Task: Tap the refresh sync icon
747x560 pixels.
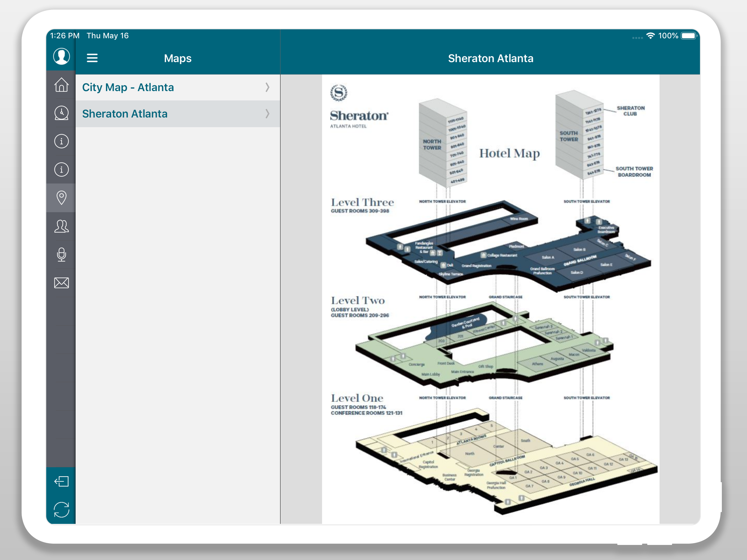Action: [x=62, y=510]
